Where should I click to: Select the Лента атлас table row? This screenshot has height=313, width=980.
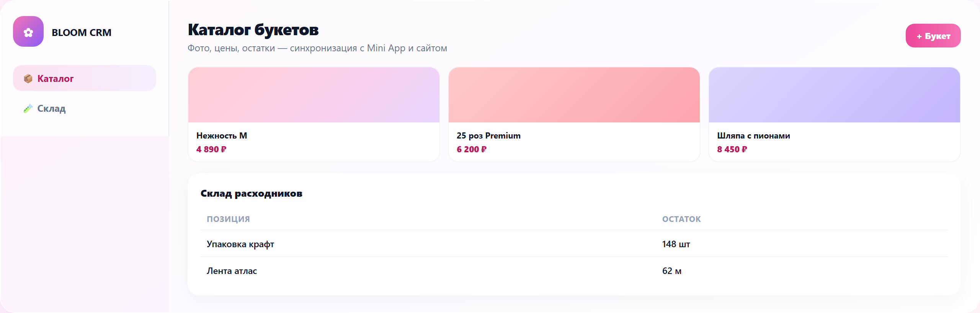point(574,271)
